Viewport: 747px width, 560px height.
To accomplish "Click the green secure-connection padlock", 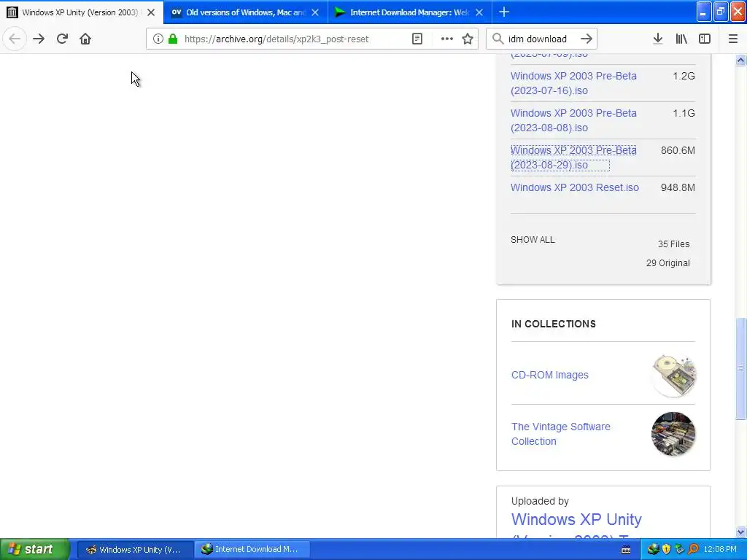I will 172,39.
